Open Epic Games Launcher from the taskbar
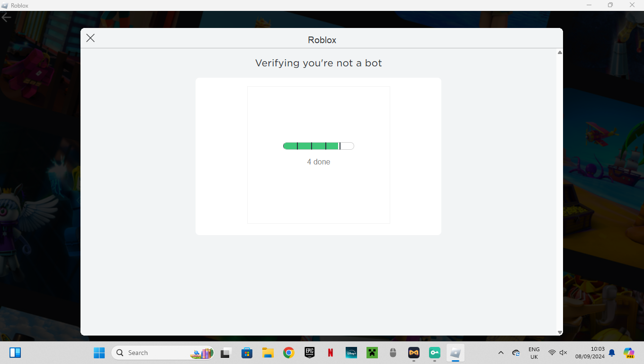644x364 pixels. [310, 353]
